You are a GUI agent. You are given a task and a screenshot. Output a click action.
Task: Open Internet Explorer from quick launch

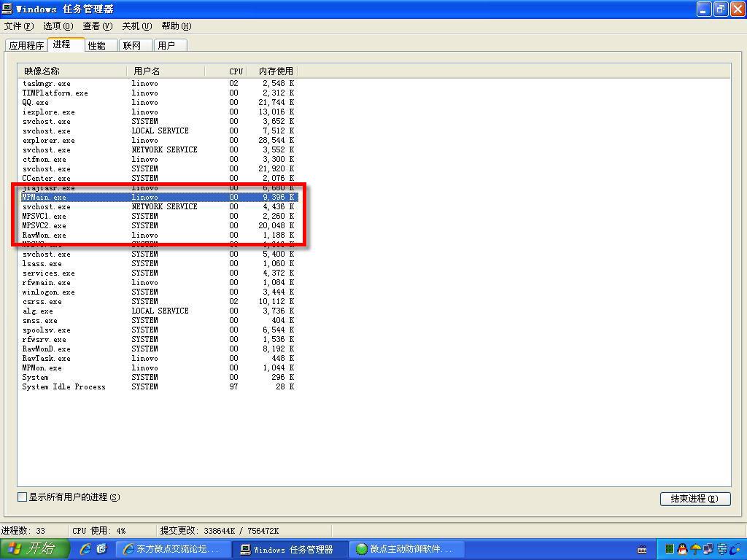click(x=86, y=549)
